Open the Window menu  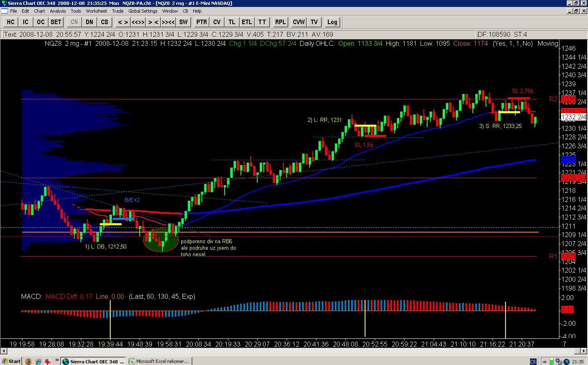tap(170, 11)
